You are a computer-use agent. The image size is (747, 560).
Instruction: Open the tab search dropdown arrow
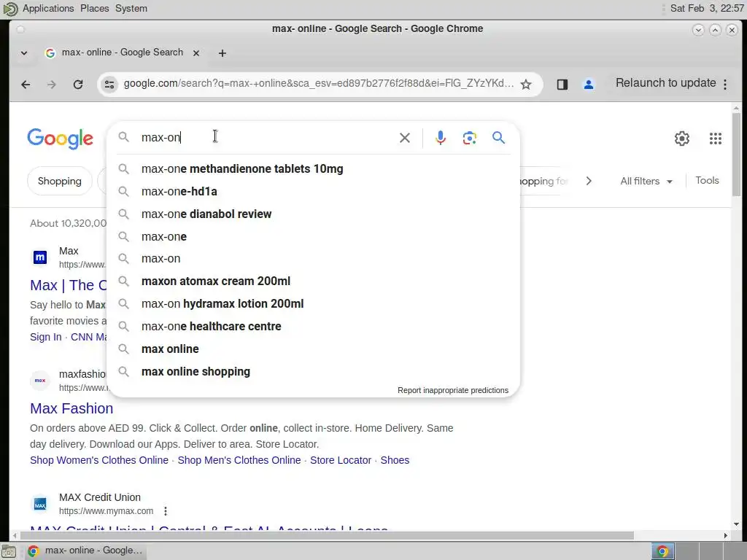tap(24, 53)
